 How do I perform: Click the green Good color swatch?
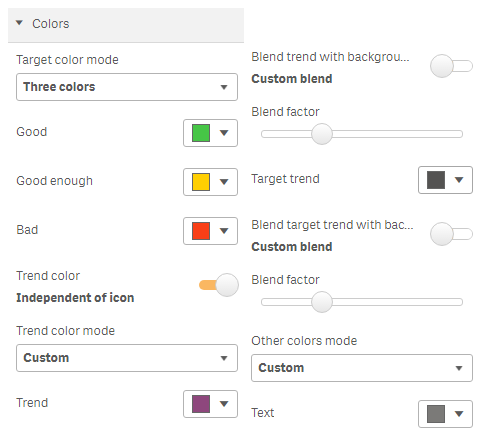point(201,133)
